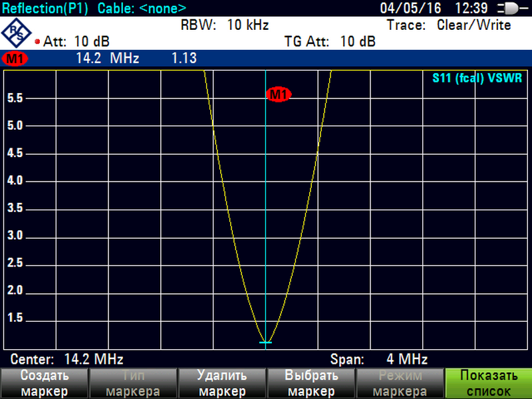
Task: Click the cyan marker tick at curve minimum
Action: click(x=265, y=342)
